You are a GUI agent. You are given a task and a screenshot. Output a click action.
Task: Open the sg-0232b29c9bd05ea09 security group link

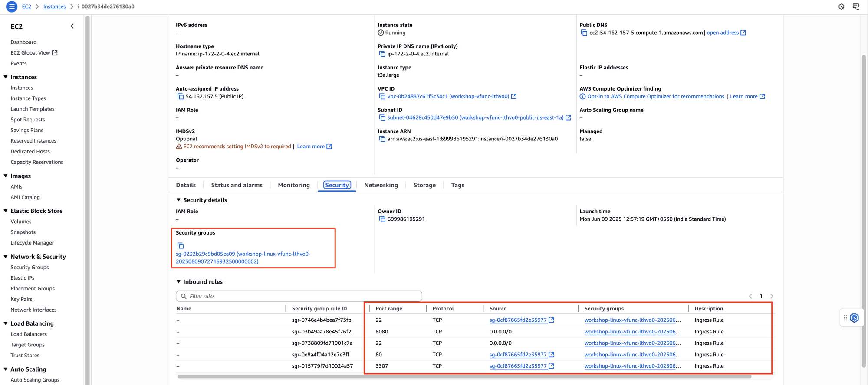pos(243,258)
